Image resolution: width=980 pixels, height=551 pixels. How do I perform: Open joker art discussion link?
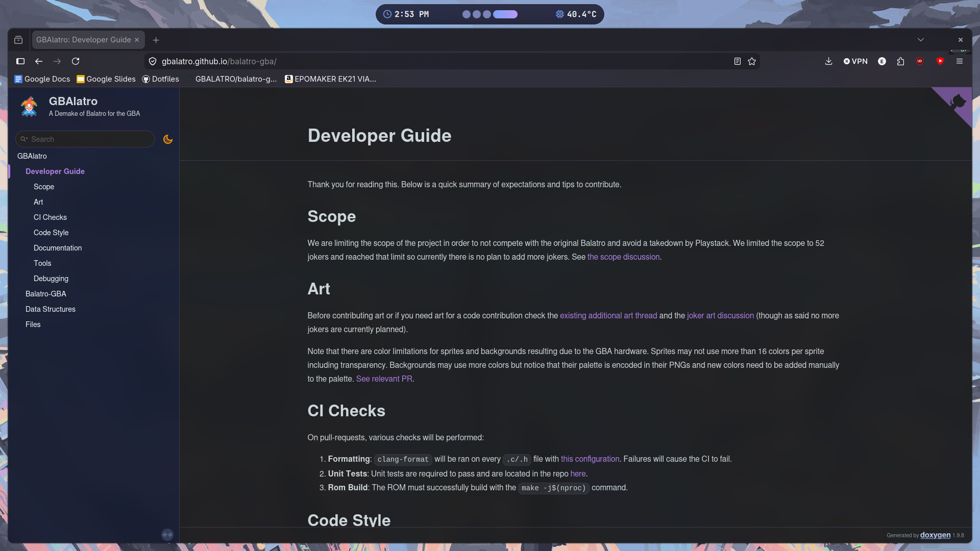(720, 316)
